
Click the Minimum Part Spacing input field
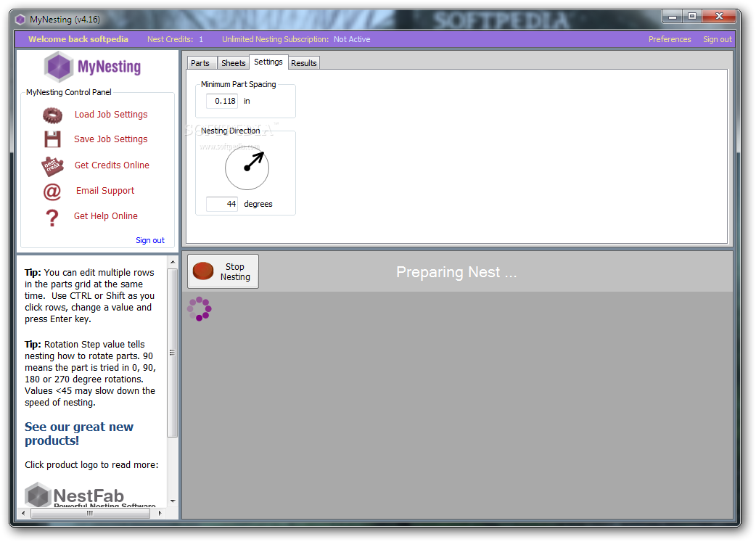(x=222, y=102)
